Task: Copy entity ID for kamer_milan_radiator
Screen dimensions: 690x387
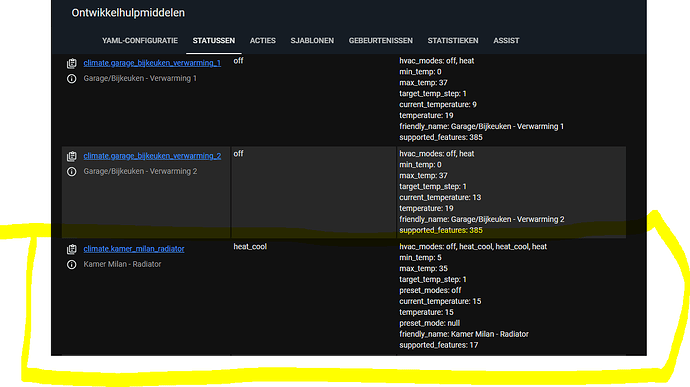Action: [71, 249]
